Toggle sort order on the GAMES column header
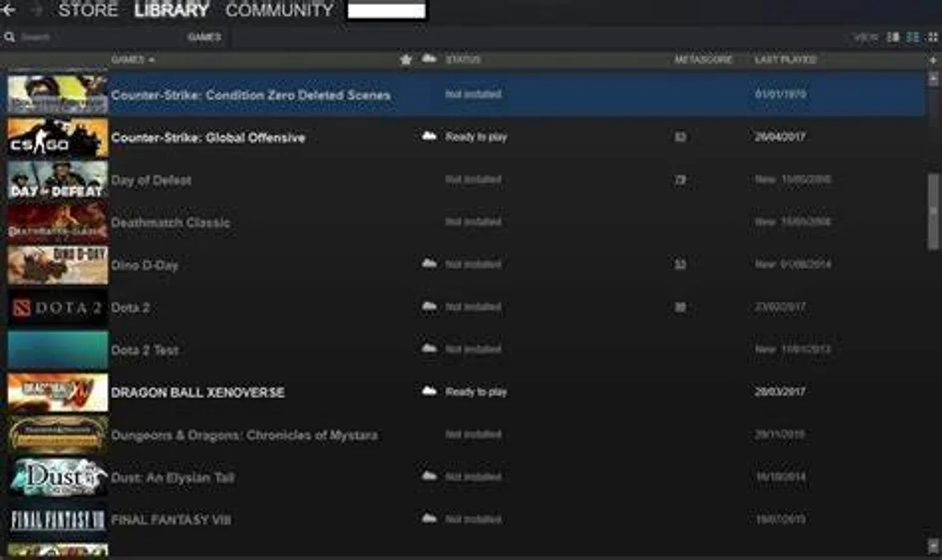942x560 pixels. (x=133, y=60)
